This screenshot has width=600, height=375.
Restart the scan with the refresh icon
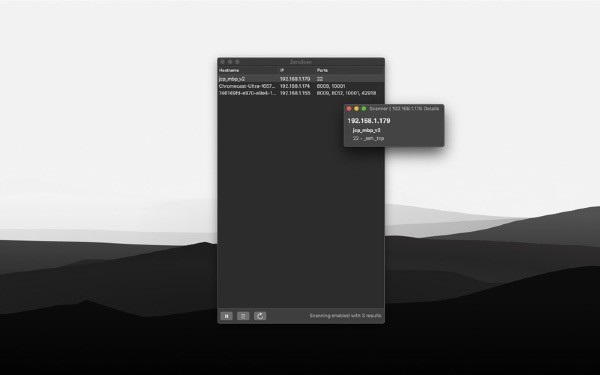tap(260, 316)
